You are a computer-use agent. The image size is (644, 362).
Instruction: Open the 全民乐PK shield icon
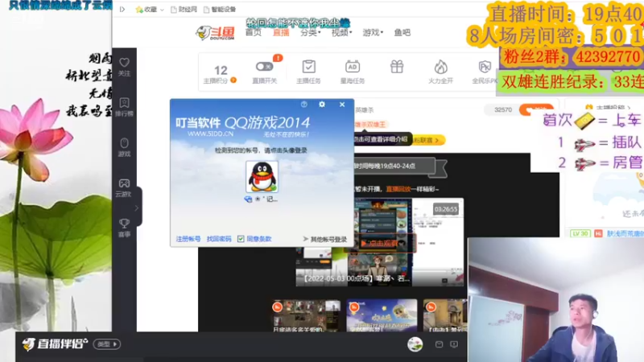[x=485, y=67]
